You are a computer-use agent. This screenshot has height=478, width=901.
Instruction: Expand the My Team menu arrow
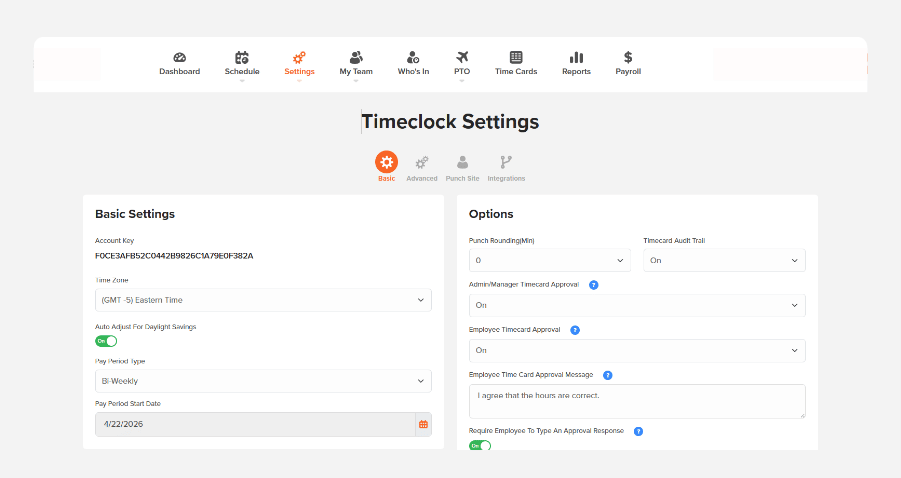click(x=356, y=81)
